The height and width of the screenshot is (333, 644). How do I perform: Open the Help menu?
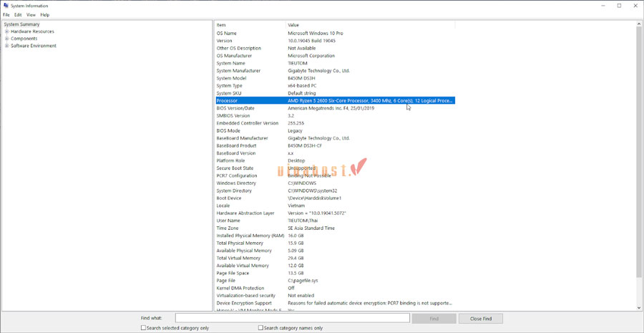point(45,15)
